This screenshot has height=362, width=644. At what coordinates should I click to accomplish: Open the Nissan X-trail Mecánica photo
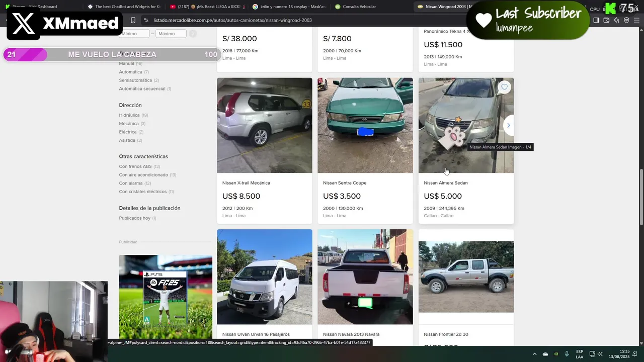pyautogui.click(x=265, y=125)
